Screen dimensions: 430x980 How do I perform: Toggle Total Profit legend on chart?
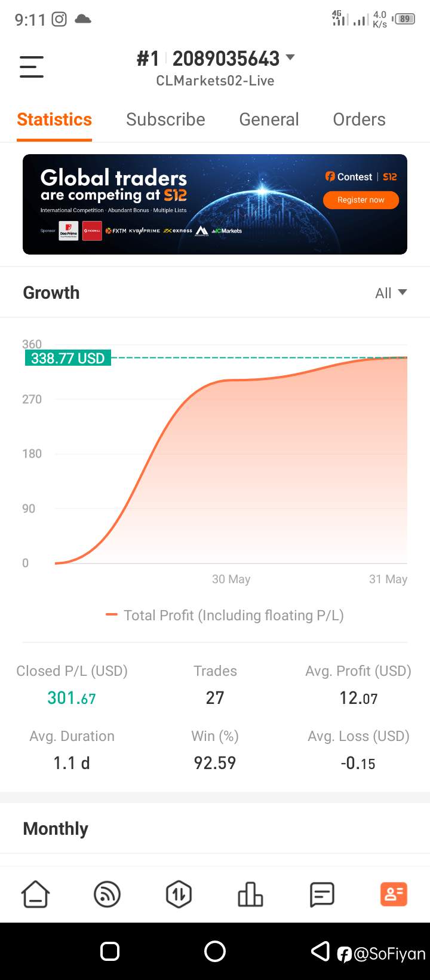[225, 615]
